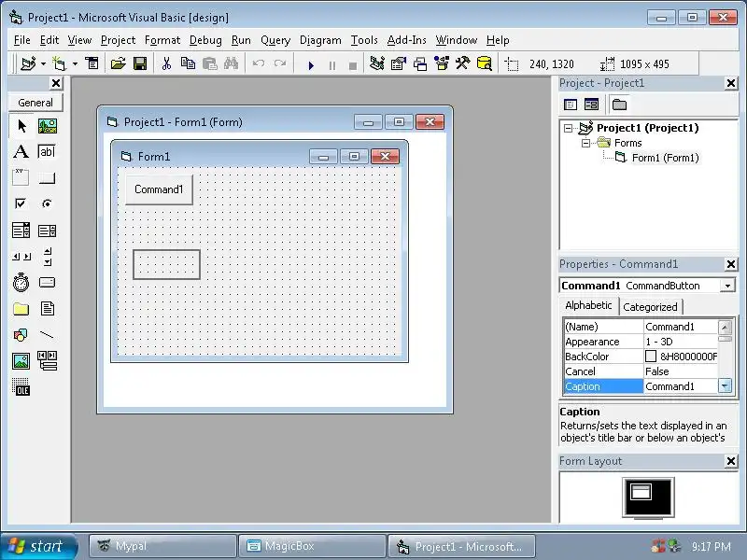
Task: Collapse the Forms folder node
Action: tap(586, 143)
